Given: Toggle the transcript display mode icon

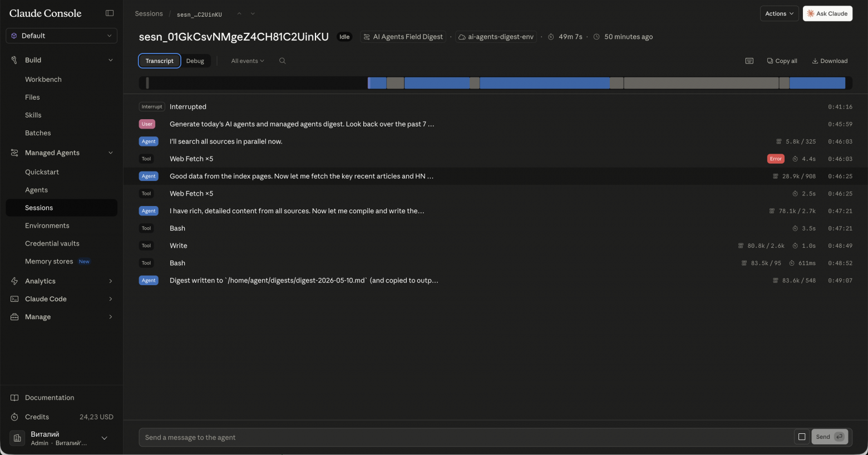Looking at the screenshot, I should [x=749, y=61].
